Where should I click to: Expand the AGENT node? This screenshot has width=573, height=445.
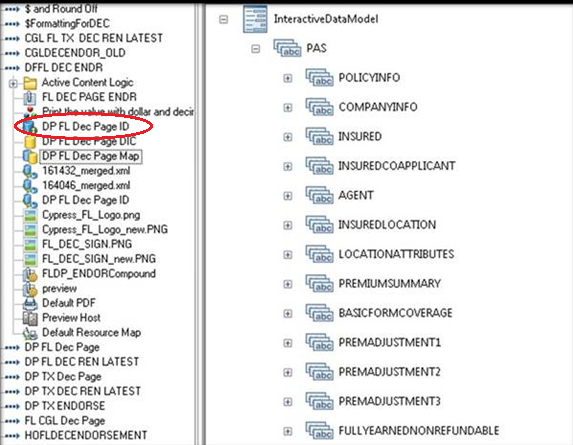click(x=288, y=196)
